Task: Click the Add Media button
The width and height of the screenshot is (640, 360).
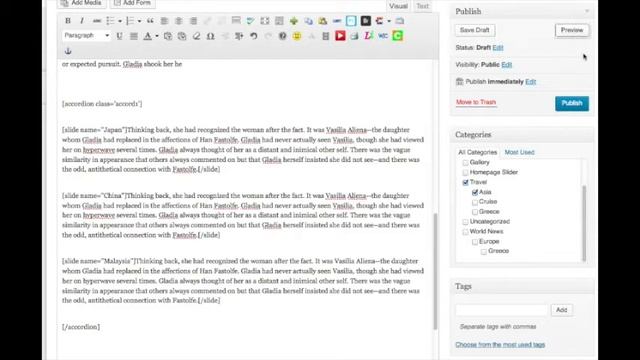Action: point(82,3)
